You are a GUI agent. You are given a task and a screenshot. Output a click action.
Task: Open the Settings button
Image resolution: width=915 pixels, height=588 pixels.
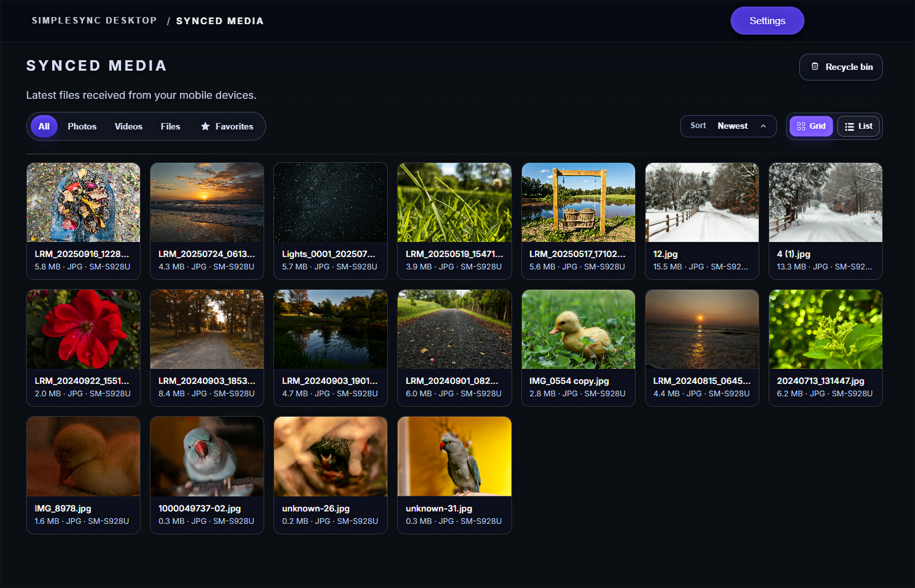767,21
